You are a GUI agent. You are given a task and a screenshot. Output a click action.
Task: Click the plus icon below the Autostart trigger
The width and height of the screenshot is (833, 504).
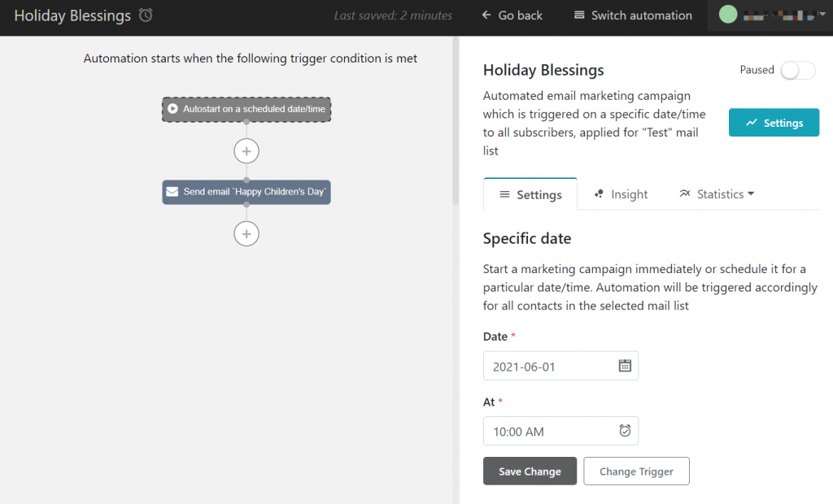pyautogui.click(x=246, y=150)
